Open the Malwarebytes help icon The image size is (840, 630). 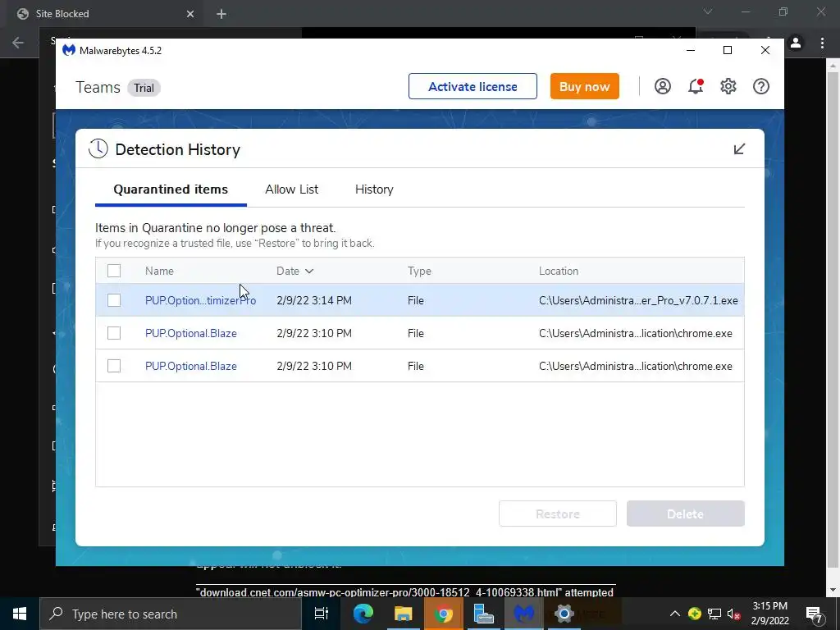point(760,86)
